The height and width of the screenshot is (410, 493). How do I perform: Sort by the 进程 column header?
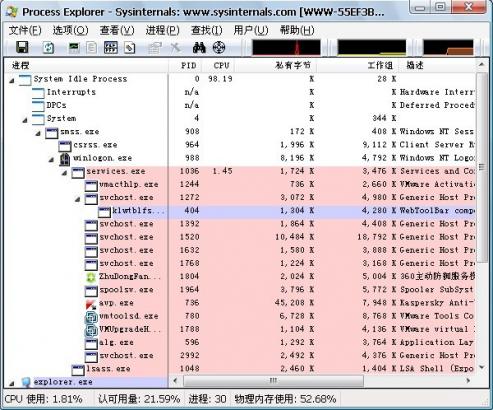coord(86,65)
